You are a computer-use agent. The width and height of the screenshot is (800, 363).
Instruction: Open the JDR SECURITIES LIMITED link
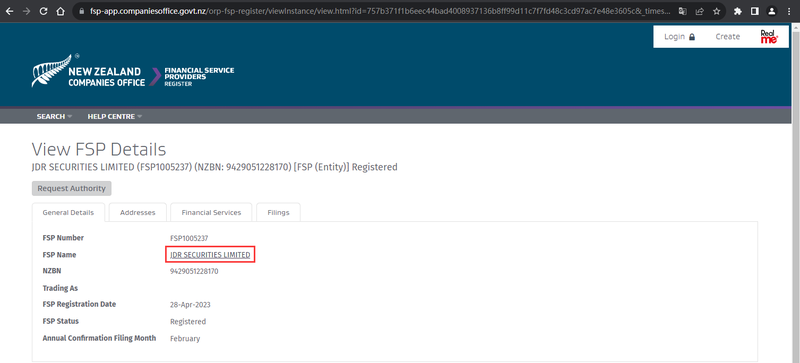point(210,255)
